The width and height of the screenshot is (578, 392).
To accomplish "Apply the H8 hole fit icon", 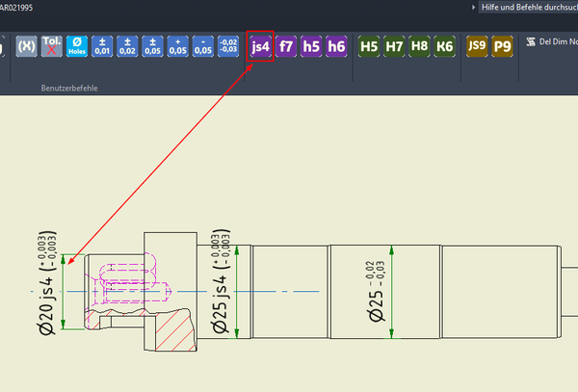I will coord(419,46).
